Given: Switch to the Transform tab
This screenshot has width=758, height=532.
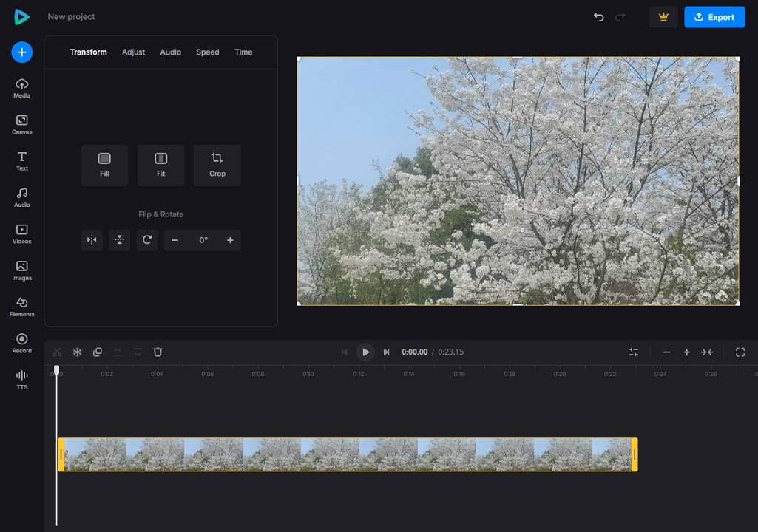Looking at the screenshot, I should pos(88,52).
